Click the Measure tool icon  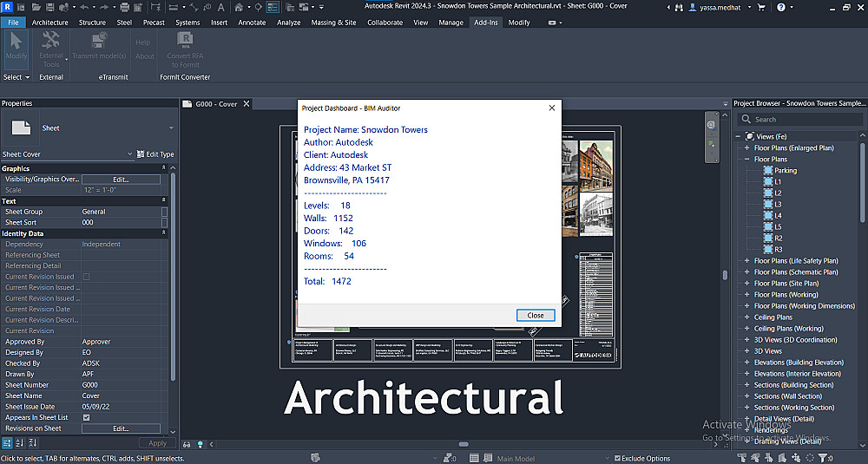[x=174, y=7]
